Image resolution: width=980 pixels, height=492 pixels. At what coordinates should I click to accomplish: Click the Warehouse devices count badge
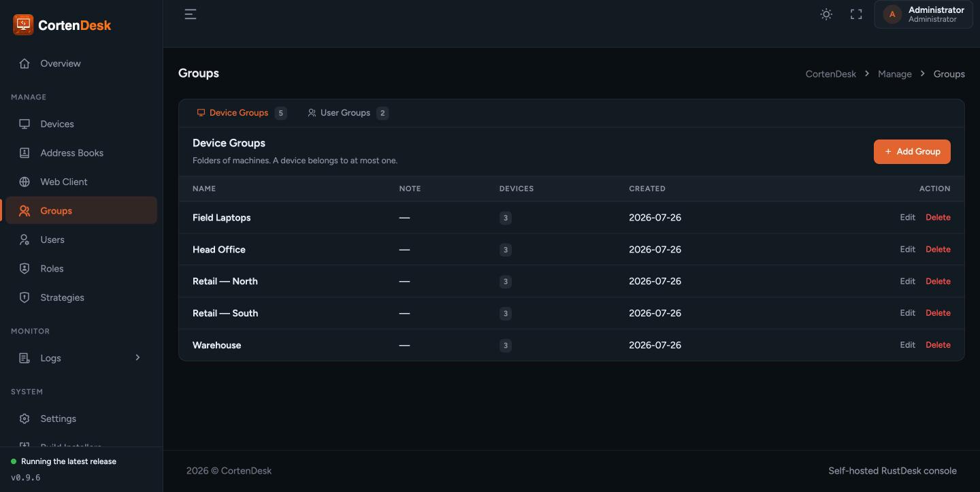(x=505, y=346)
